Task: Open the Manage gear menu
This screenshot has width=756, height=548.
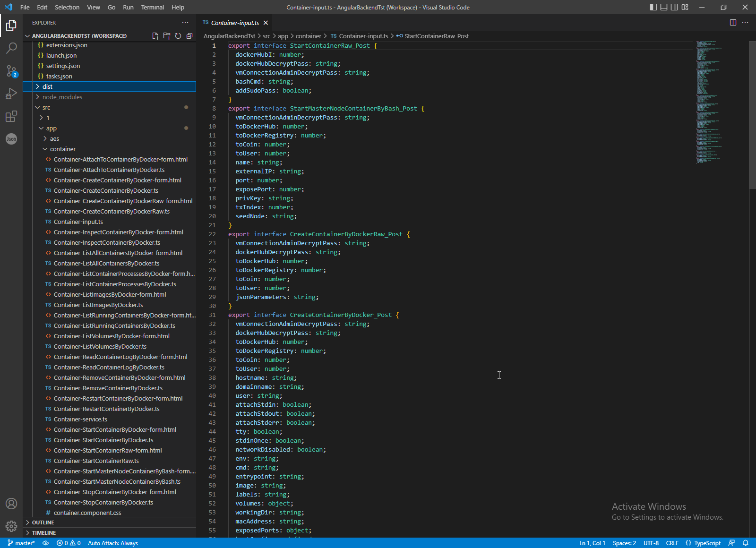Action: coord(11,526)
